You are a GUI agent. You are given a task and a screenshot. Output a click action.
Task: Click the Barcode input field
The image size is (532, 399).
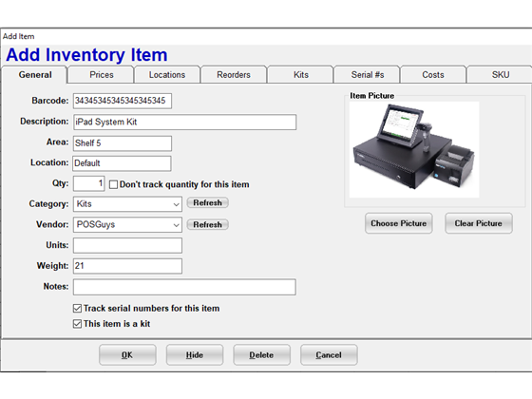(123, 101)
